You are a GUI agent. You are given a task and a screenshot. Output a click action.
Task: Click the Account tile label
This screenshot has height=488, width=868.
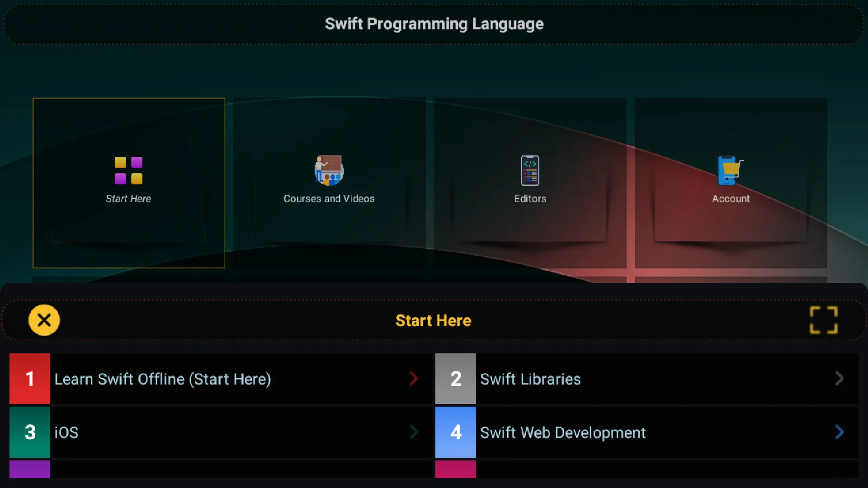click(731, 199)
